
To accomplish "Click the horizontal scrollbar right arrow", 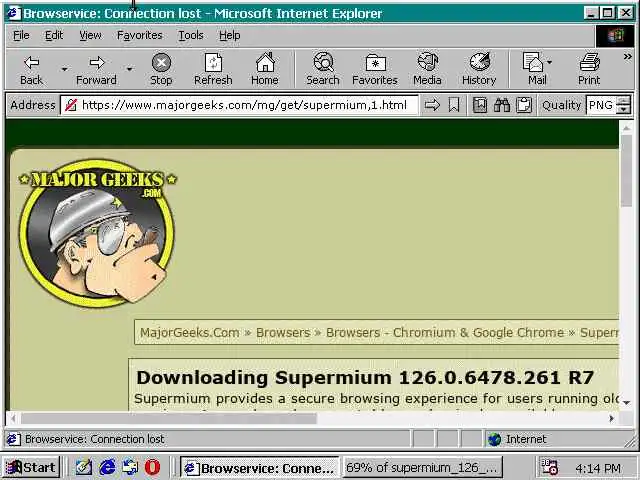I will [x=611, y=418].
